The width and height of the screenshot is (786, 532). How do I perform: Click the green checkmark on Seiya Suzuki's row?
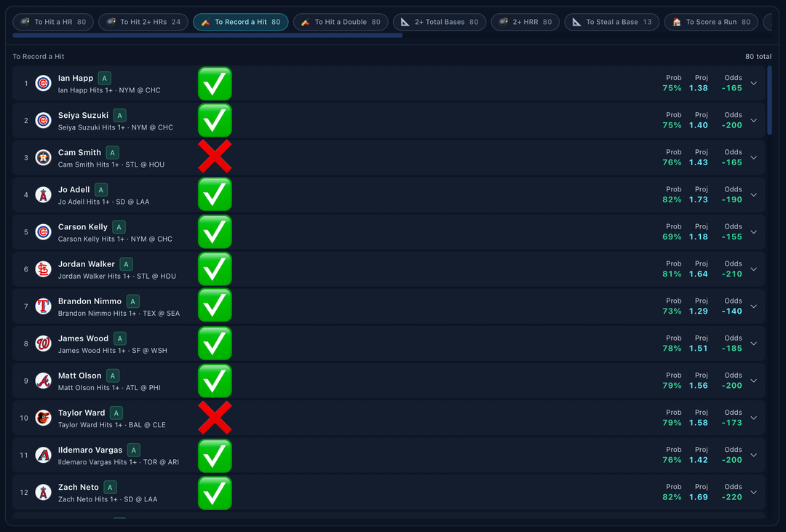click(x=215, y=121)
